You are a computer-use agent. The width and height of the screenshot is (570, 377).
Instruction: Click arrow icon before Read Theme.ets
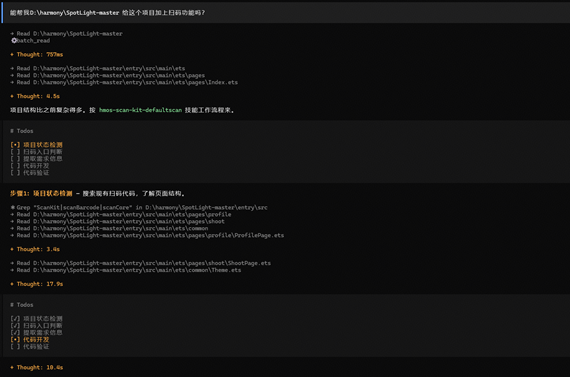(12, 270)
